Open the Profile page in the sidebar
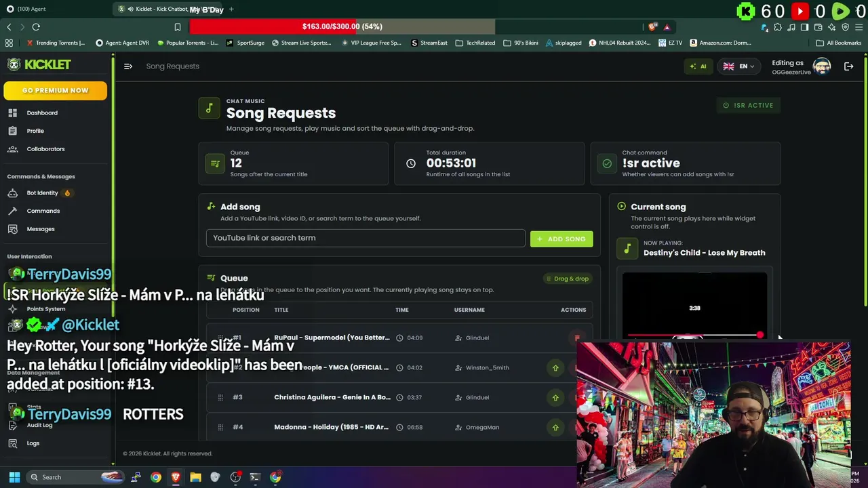The height and width of the screenshot is (488, 868). (35, 131)
